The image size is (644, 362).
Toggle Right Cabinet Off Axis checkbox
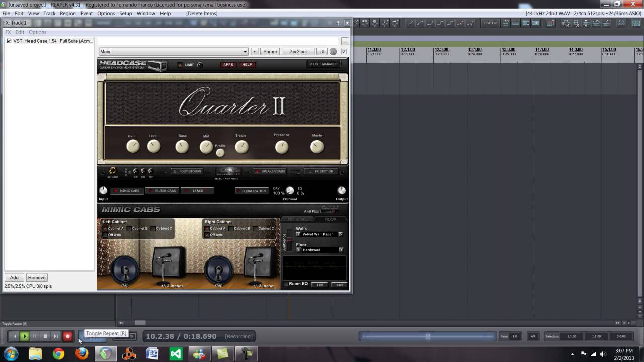[207, 235]
